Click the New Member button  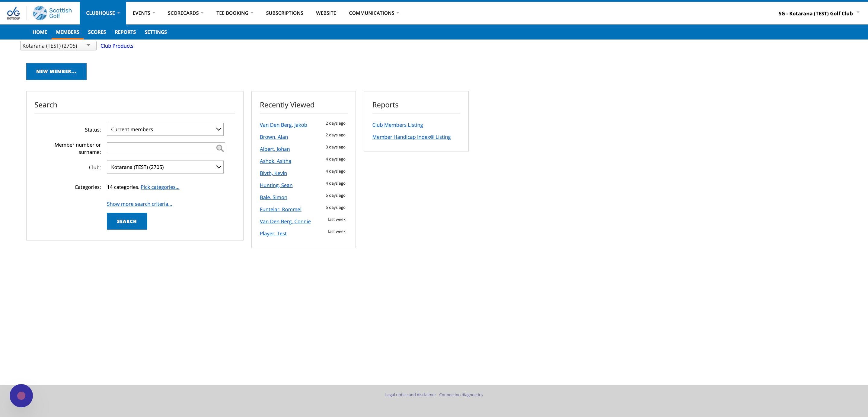coord(56,72)
